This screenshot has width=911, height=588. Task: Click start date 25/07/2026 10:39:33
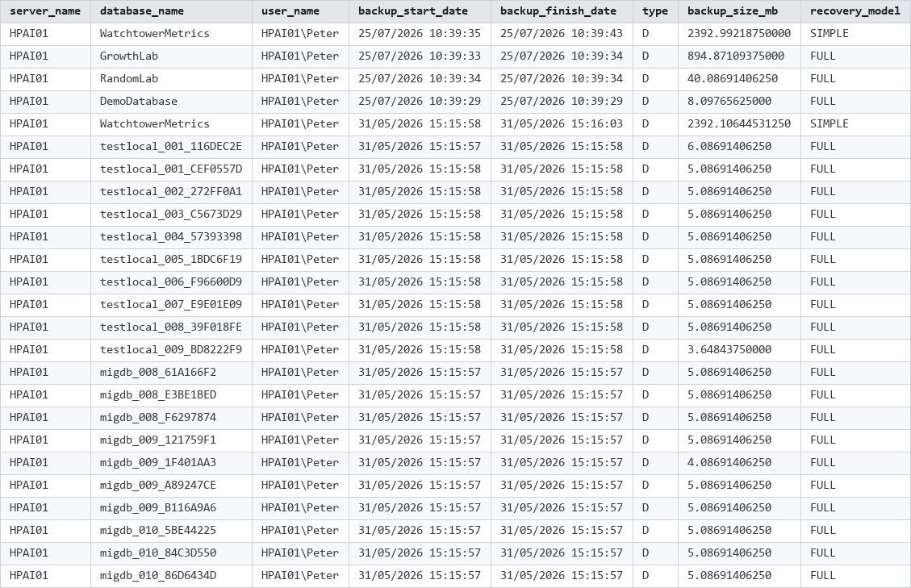coord(420,56)
